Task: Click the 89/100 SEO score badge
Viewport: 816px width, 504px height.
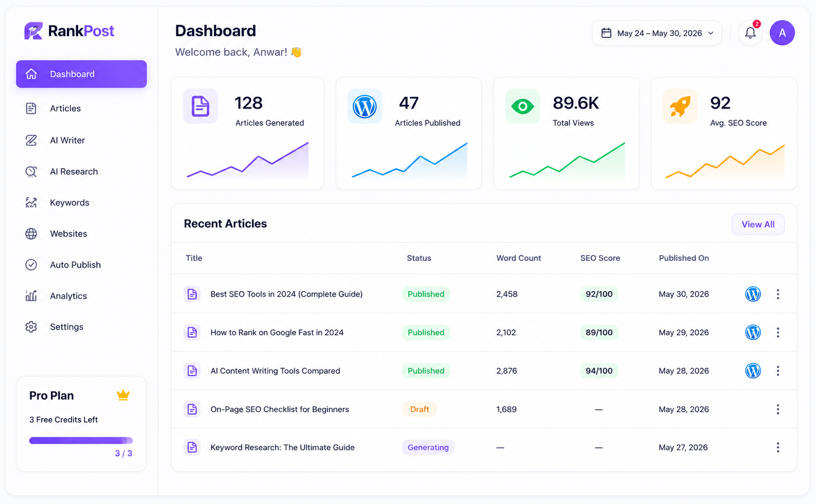Action: (x=599, y=332)
